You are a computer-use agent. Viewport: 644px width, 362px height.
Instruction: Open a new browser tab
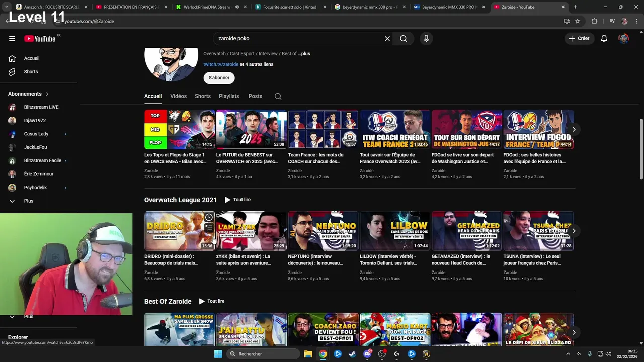click(575, 7)
